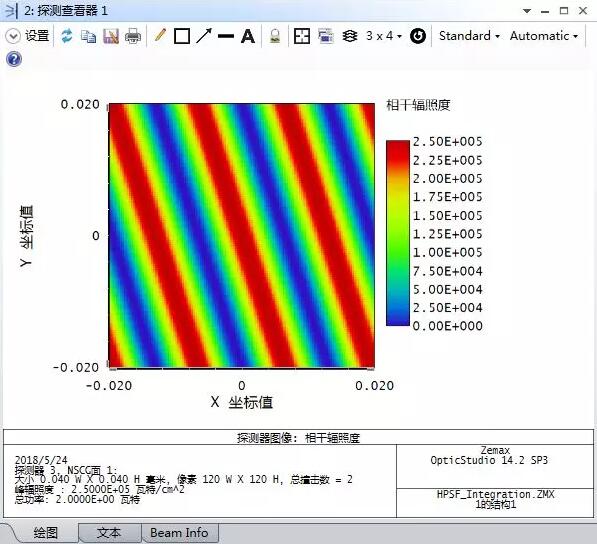Select the rectangle drawing tool
The image size is (597, 544).
pos(182,36)
